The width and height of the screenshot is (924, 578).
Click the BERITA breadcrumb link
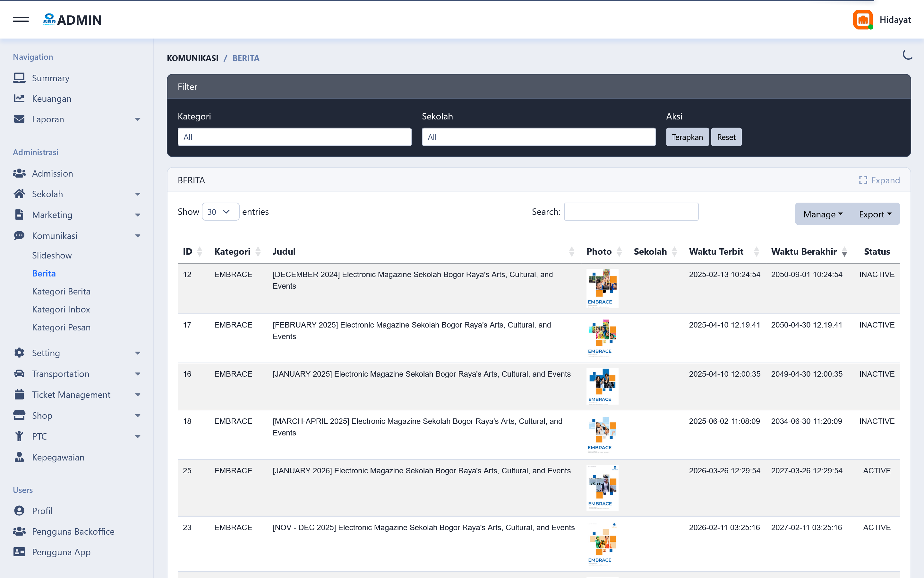(246, 58)
